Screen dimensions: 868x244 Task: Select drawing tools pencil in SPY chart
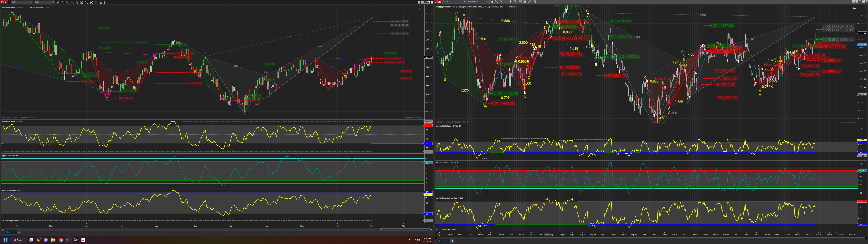pyautogui.click(x=63, y=2)
